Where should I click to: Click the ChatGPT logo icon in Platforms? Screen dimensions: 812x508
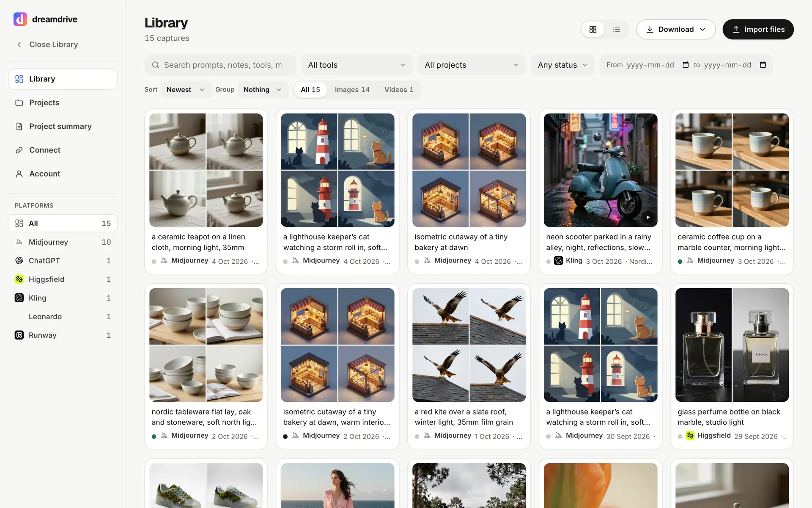click(x=19, y=261)
